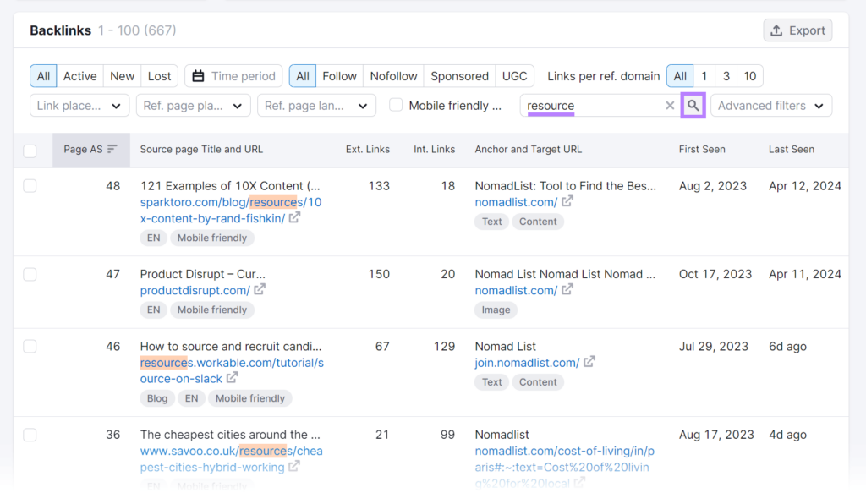Click the Last Seen column header
The image size is (866, 504).
[x=791, y=149]
